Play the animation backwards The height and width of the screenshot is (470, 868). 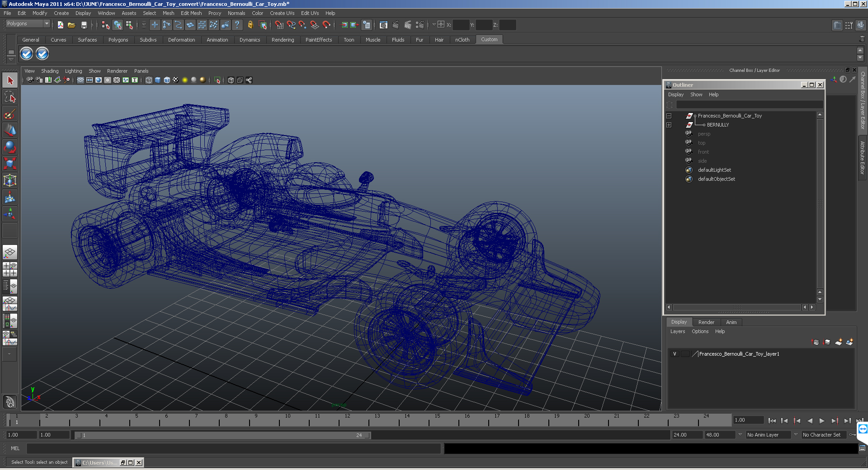pyautogui.click(x=810, y=421)
